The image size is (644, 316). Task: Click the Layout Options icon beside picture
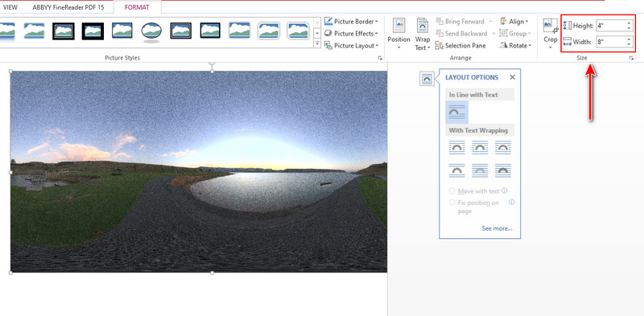pos(427,78)
